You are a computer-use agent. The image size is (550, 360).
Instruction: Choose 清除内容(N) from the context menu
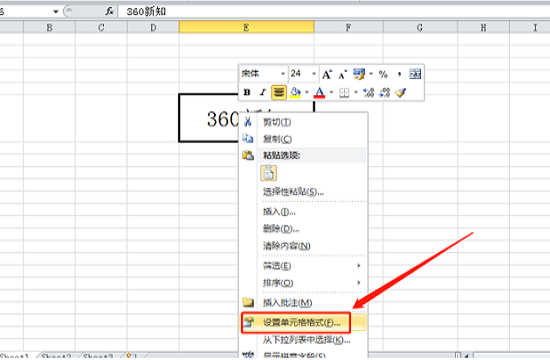(x=304, y=246)
